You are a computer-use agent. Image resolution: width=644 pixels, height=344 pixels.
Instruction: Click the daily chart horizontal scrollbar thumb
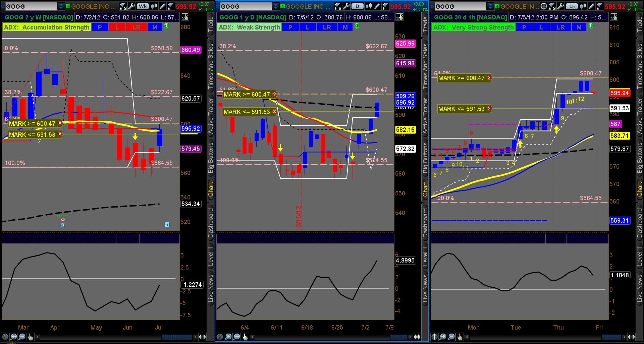coord(398,337)
